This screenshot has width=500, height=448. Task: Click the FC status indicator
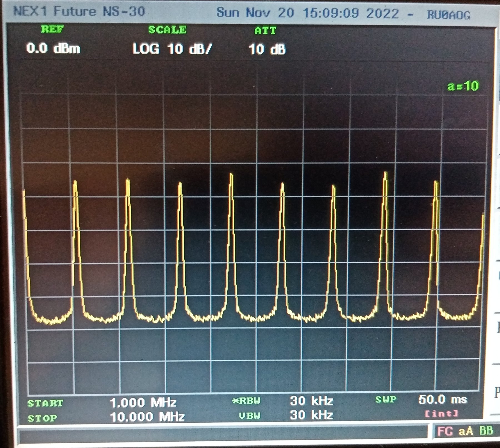[x=445, y=431]
